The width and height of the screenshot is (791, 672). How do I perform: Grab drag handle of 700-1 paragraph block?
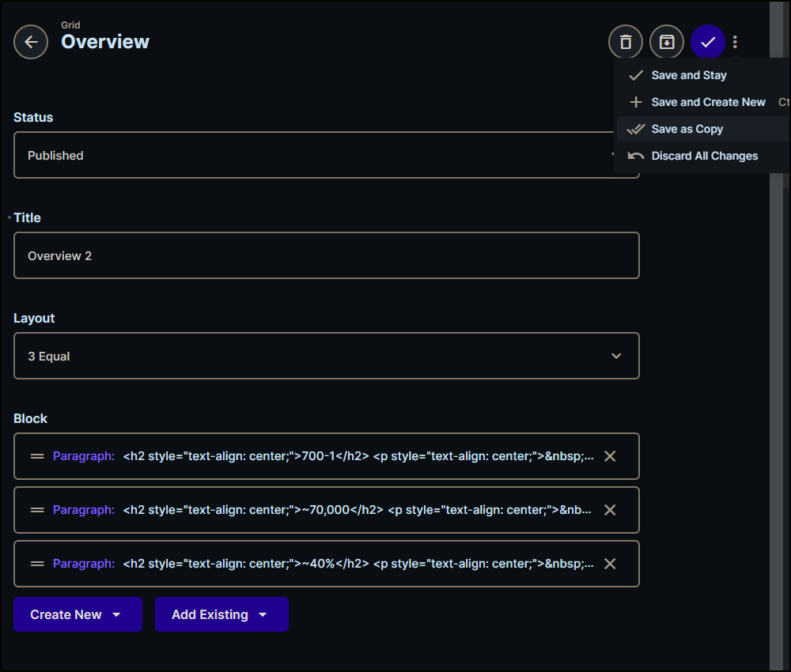point(37,456)
